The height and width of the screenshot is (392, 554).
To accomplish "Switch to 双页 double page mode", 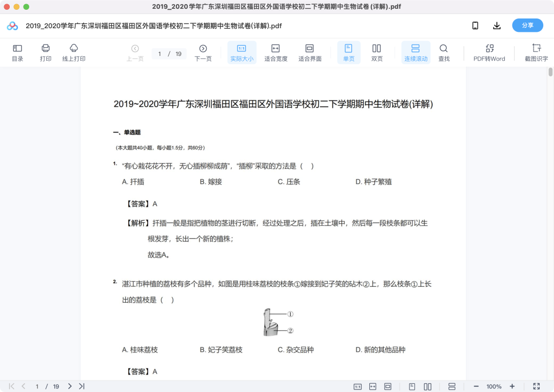I will [377, 53].
